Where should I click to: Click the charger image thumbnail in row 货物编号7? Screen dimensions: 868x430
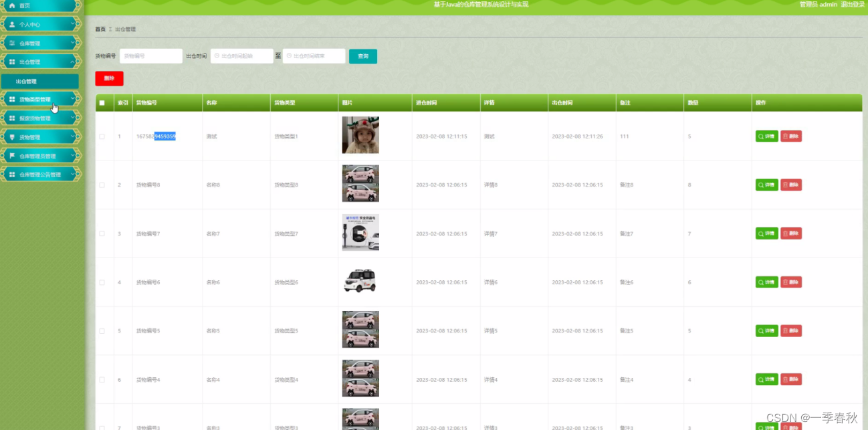click(x=360, y=232)
